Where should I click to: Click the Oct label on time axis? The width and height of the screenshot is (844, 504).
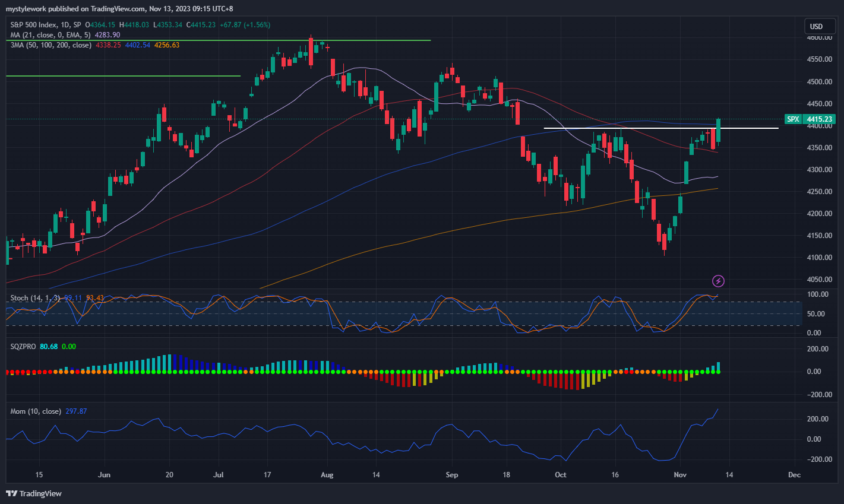(x=560, y=475)
